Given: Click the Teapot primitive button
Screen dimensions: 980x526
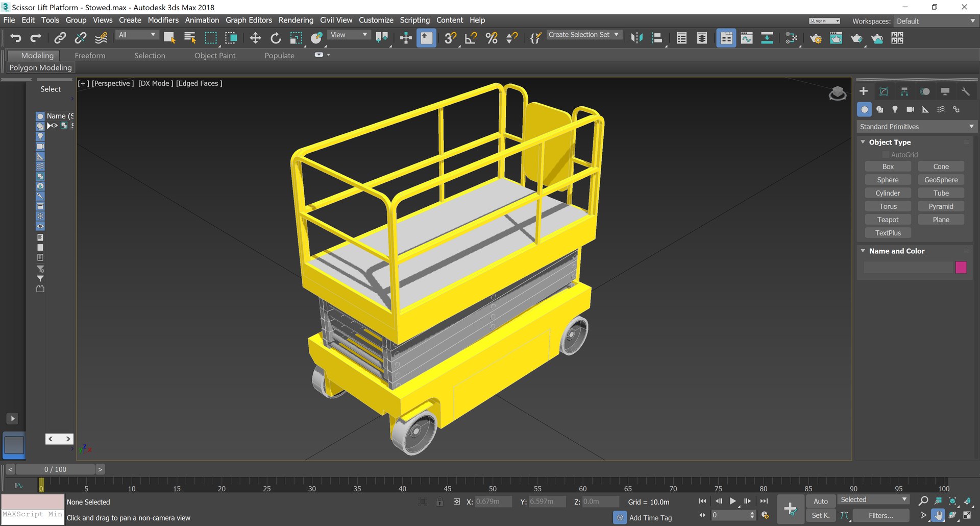Looking at the screenshot, I should coord(888,220).
